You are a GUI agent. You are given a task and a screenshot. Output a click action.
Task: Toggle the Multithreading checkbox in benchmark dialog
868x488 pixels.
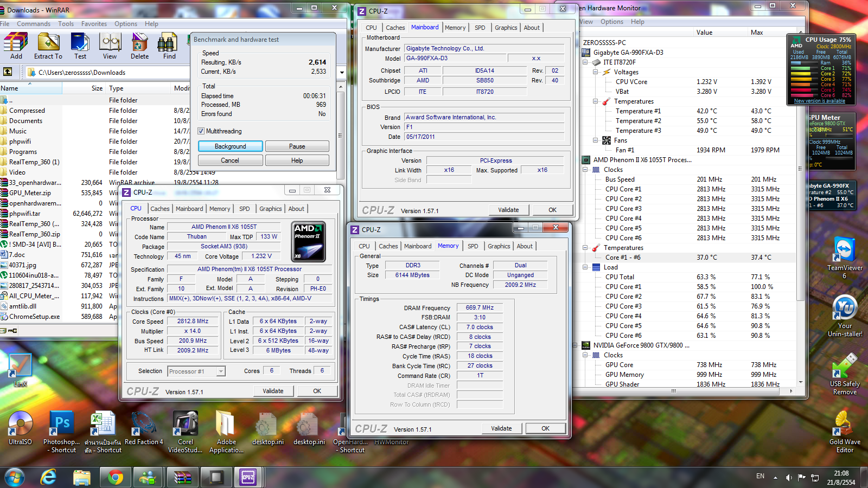[x=201, y=131]
